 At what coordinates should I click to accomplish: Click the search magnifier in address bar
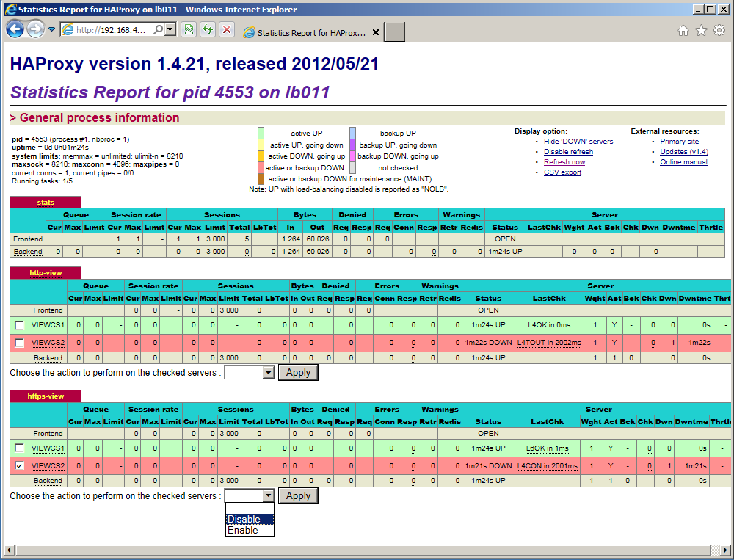coord(159,29)
